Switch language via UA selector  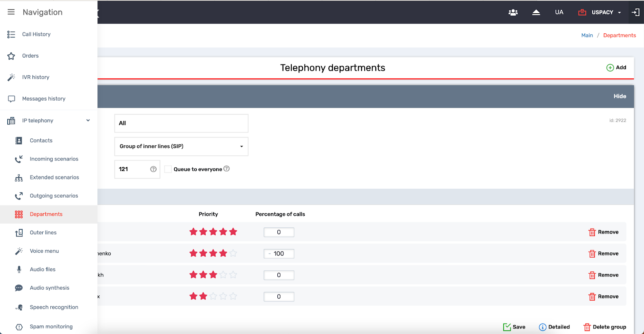tap(559, 12)
